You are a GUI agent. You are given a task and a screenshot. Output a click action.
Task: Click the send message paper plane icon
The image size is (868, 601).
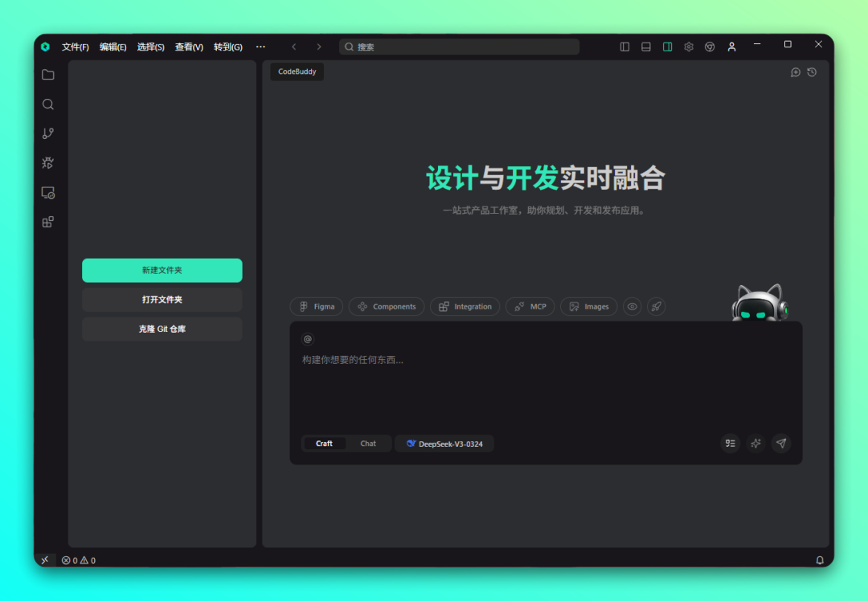coord(780,443)
